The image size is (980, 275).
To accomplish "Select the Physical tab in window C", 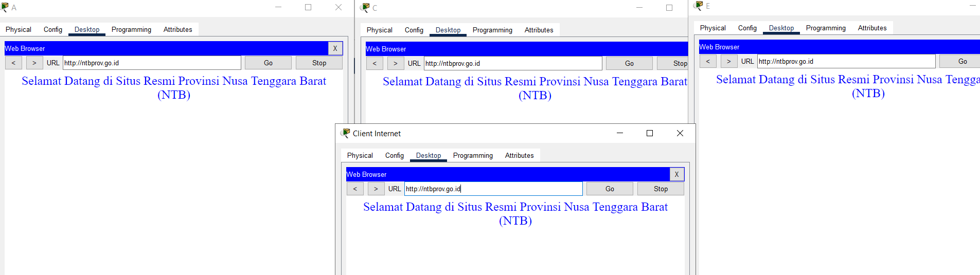I will pyautogui.click(x=379, y=30).
